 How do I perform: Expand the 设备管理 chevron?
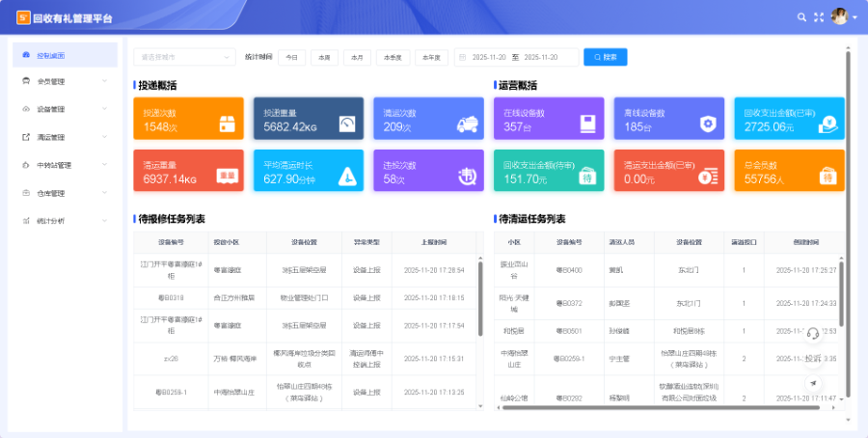point(104,109)
